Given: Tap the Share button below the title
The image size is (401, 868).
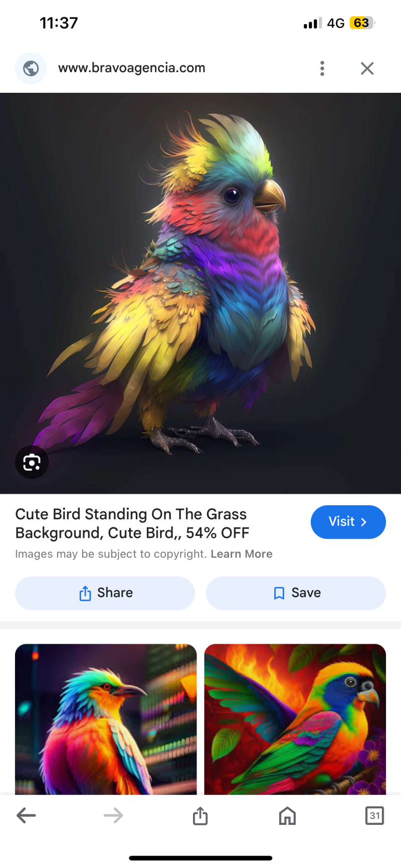Looking at the screenshot, I should [105, 593].
